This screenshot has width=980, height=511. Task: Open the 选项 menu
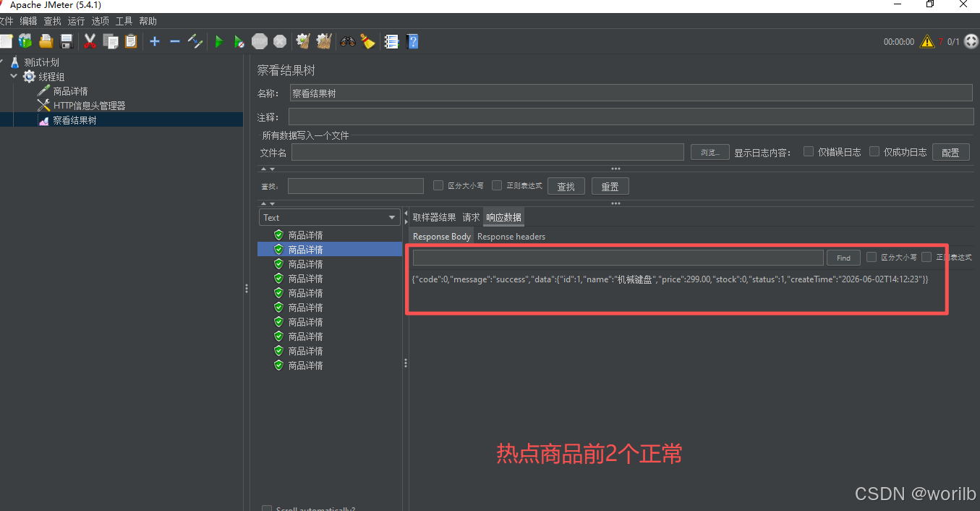click(101, 22)
